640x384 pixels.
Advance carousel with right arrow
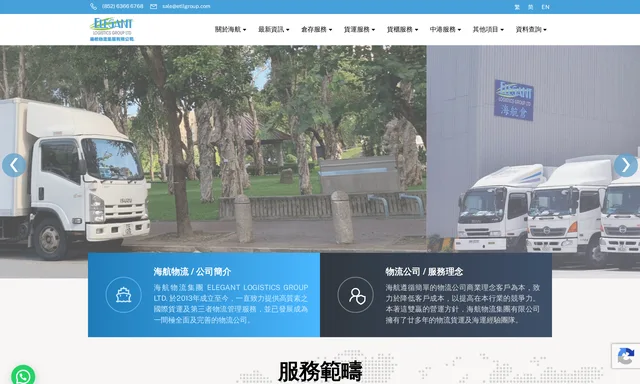coord(626,165)
